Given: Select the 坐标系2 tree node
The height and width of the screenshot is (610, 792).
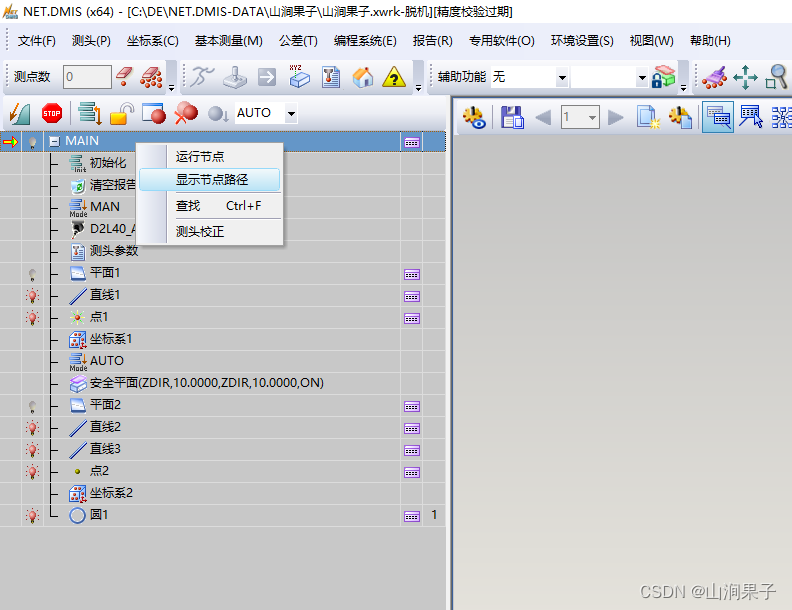Looking at the screenshot, I should [x=111, y=493].
